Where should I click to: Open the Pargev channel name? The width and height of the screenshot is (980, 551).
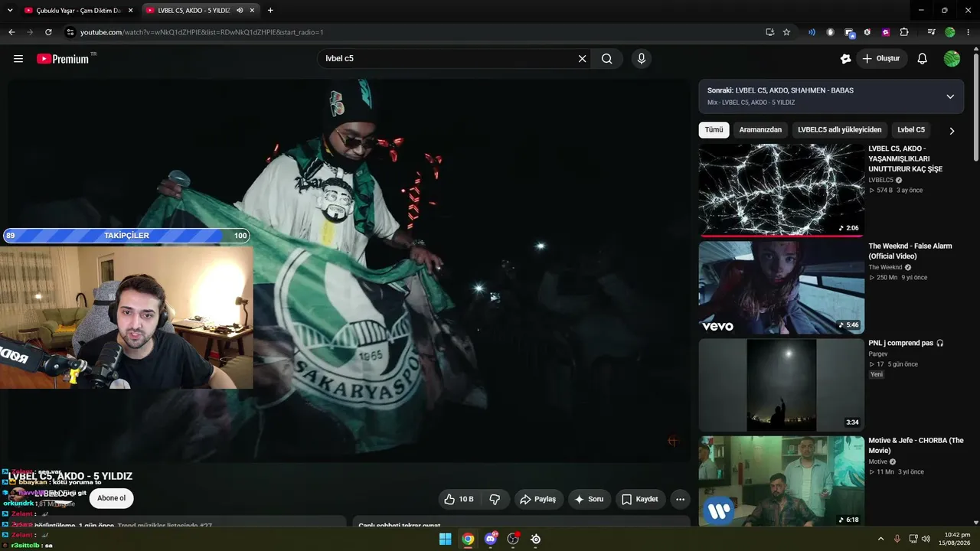point(879,354)
